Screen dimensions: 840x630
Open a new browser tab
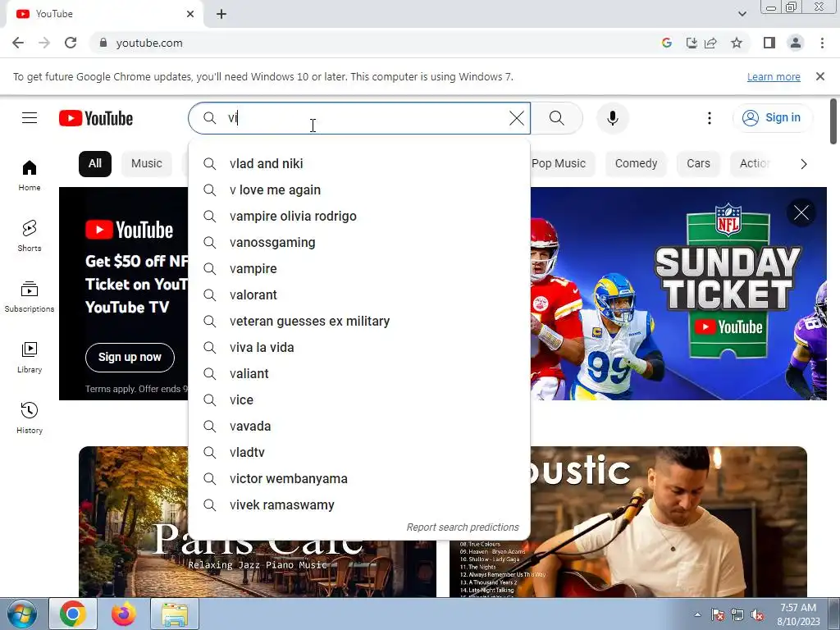tap(221, 14)
